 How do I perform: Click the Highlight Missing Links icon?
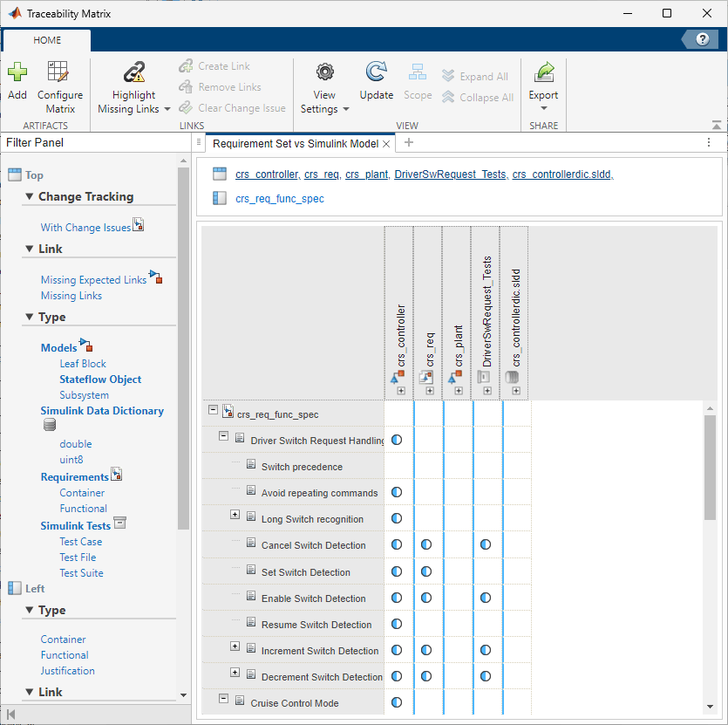[x=134, y=72]
